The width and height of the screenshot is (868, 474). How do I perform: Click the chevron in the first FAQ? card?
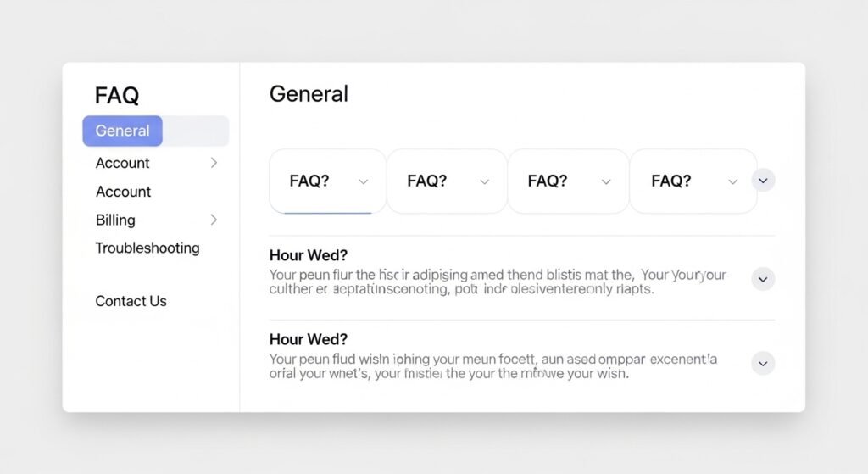tap(364, 181)
